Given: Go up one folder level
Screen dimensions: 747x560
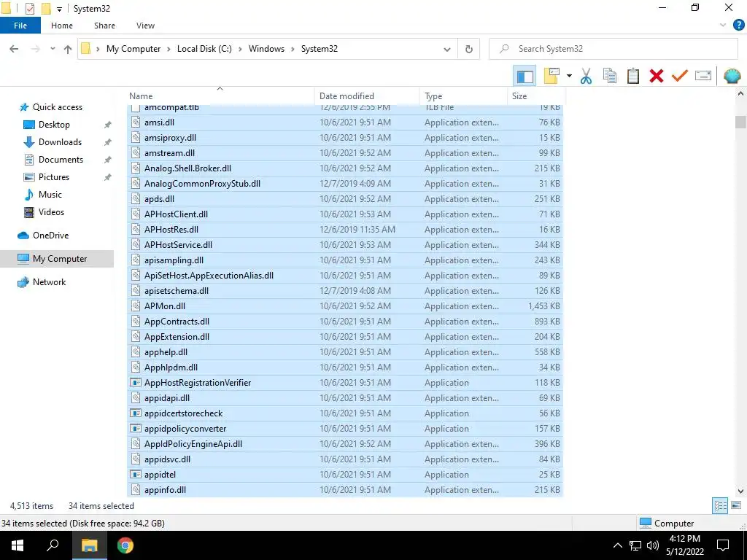Looking at the screenshot, I should click(68, 49).
